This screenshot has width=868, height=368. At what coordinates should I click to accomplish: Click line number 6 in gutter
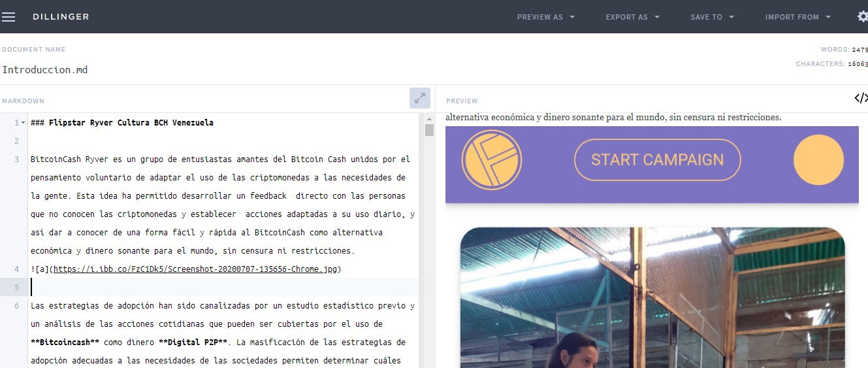click(16, 305)
